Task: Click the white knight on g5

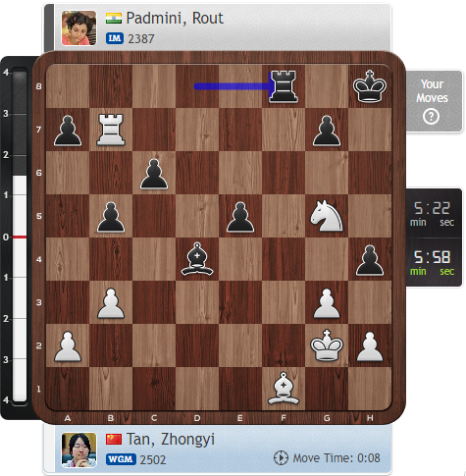Action: 327,216
